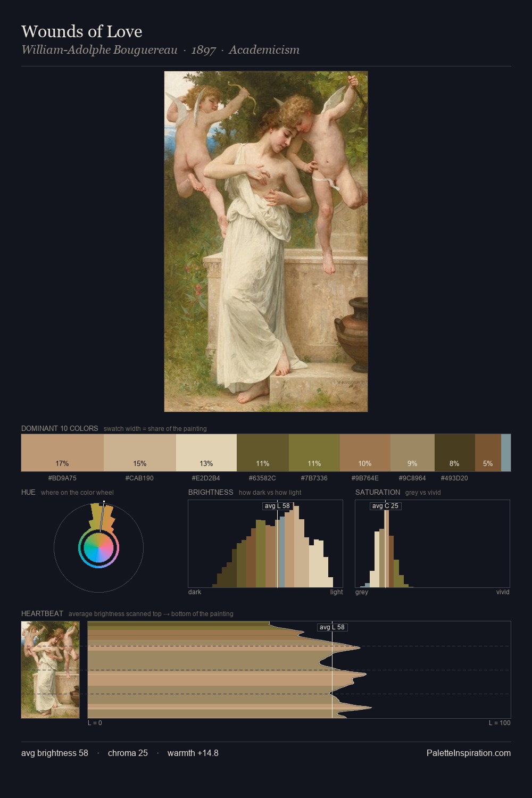
Task: Click 'warmth +14.8' in the footer
Action: click(x=193, y=753)
